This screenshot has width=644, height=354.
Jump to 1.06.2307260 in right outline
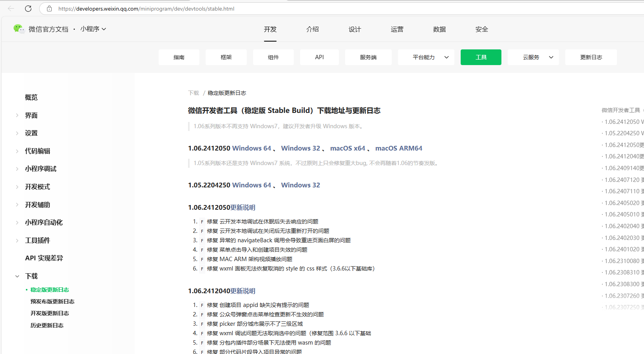click(x=623, y=296)
